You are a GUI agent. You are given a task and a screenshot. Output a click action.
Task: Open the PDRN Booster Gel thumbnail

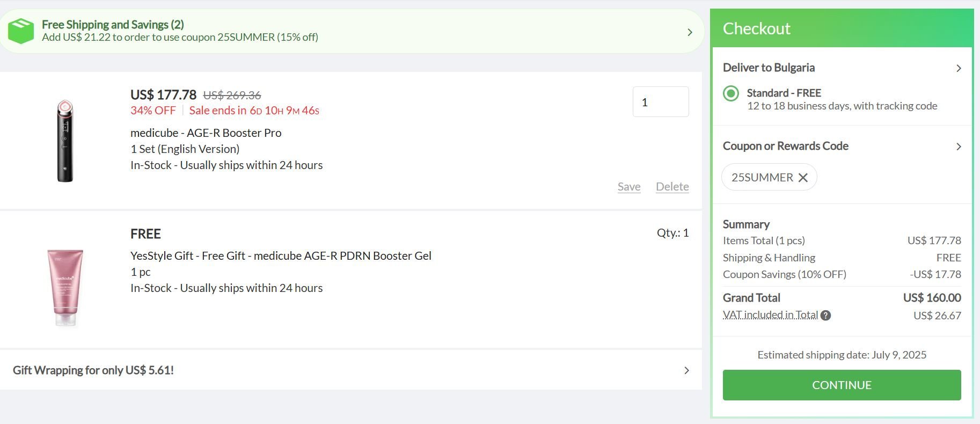[65, 287]
